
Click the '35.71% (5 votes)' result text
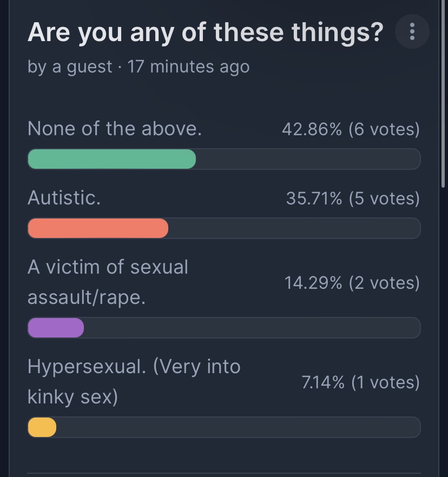(353, 198)
